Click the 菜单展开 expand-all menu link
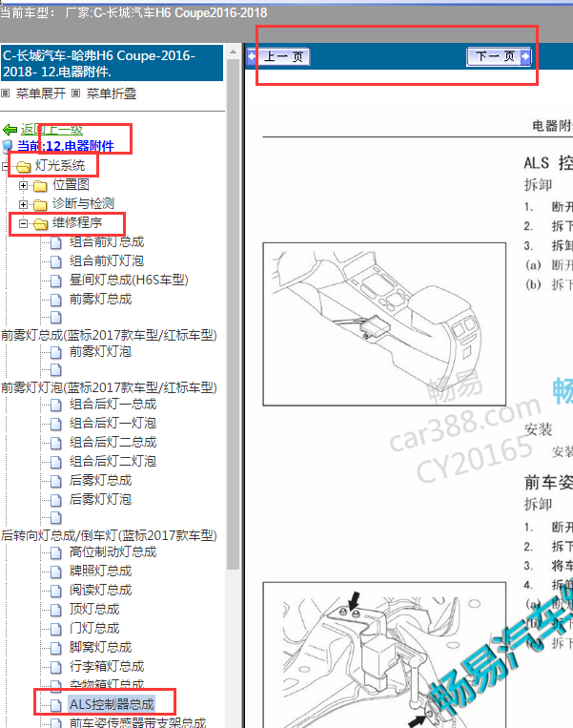The image size is (573, 728). 40,94
